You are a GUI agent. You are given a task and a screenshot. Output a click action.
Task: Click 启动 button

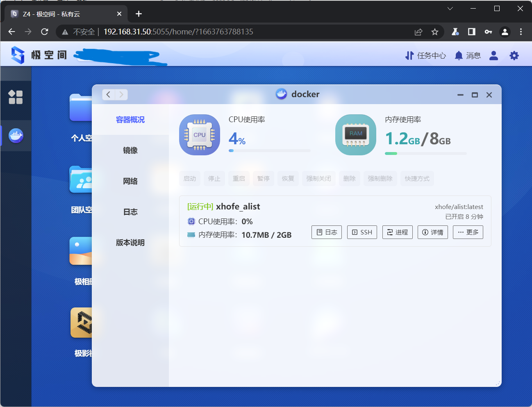190,178
